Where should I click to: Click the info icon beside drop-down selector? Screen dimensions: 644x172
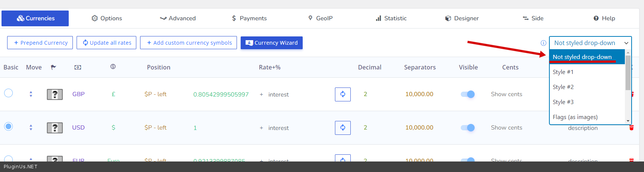(543, 43)
